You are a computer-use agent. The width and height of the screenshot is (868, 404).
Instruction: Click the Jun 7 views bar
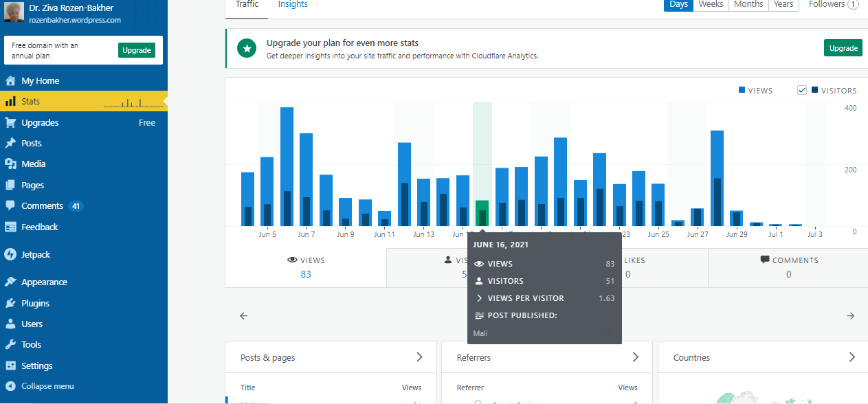306,179
